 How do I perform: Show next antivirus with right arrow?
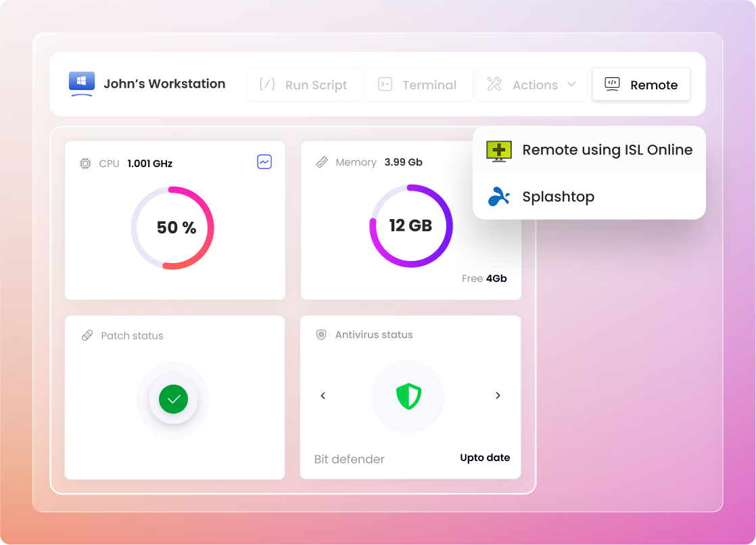coord(498,396)
